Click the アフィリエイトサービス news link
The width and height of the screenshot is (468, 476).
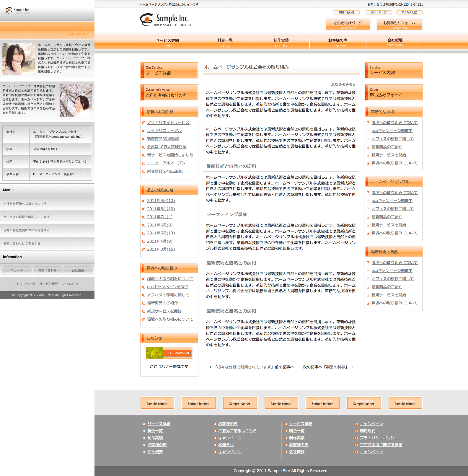tap(168, 123)
